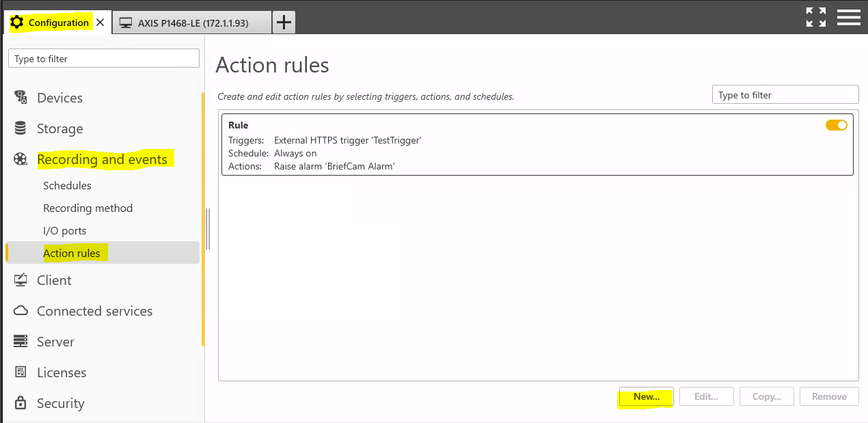Image resolution: width=868 pixels, height=423 pixels.
Task: Click the Server rack icon
Action: point(21,342)
